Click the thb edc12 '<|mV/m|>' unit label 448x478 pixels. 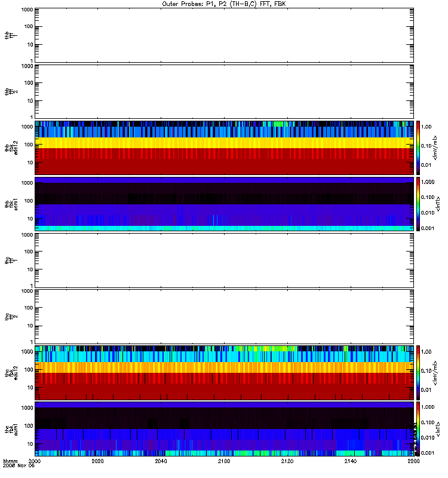435,148
